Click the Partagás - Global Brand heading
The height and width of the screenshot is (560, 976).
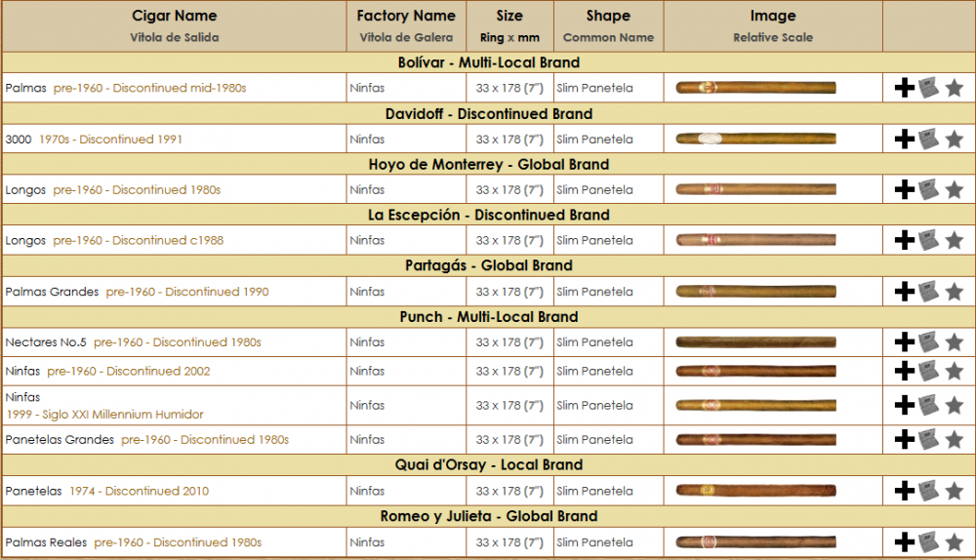click(489, 265)
